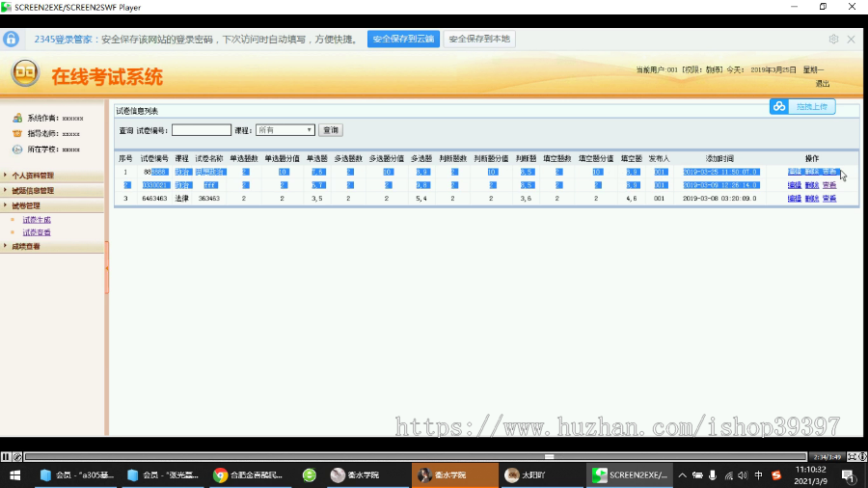Image resolution: width=868 pixels, height=488 pixels.
Task: Click the 添加时间 column header
Action: tap(719, 158)
